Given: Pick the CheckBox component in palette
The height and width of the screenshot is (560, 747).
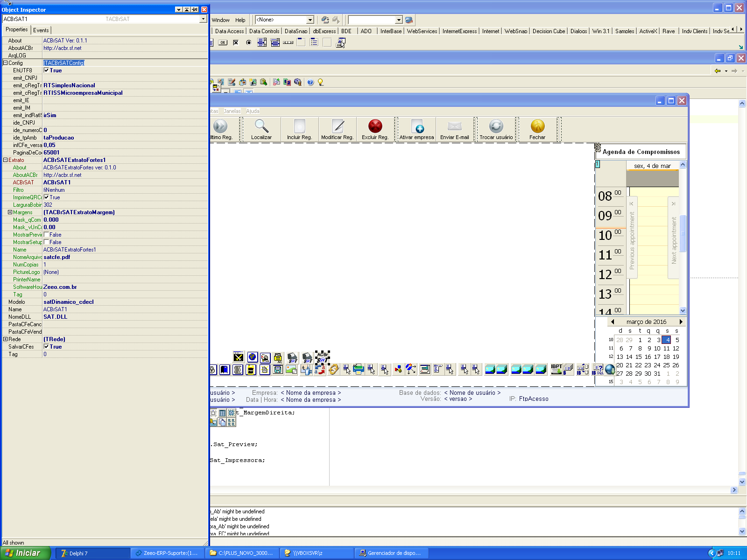Looking at the screenshot, I should pyautogui.click(x=236, y=42).
